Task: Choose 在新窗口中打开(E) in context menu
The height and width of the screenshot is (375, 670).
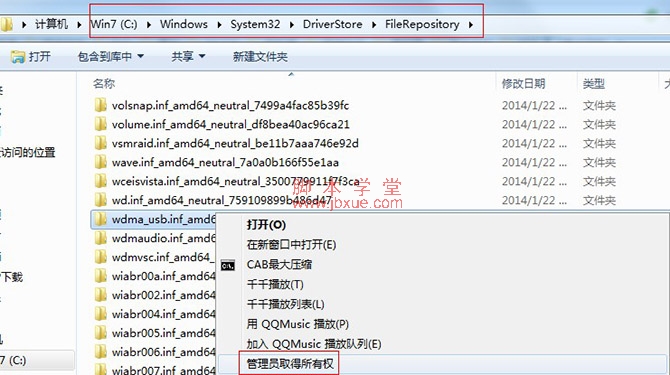Action: point(291,245)
